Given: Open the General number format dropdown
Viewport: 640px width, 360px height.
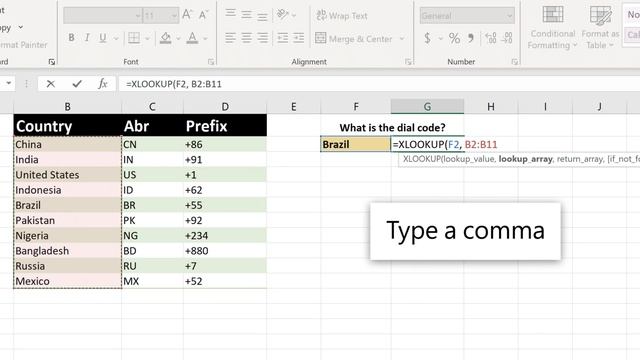Looking at the screenshot, I should pos(467,16).
